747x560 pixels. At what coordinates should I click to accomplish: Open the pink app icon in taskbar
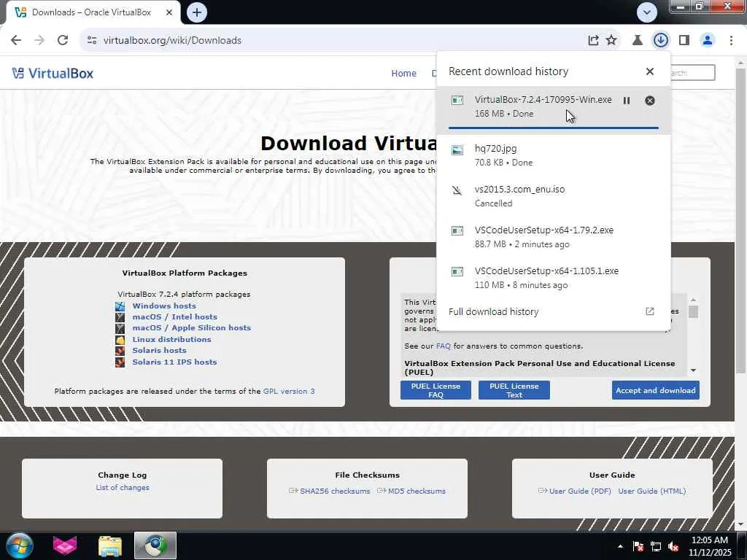pos(64,545)
